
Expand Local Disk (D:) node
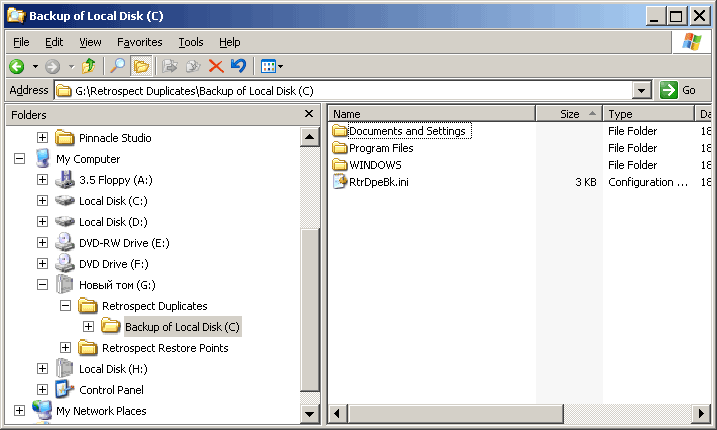click(43, 221)
